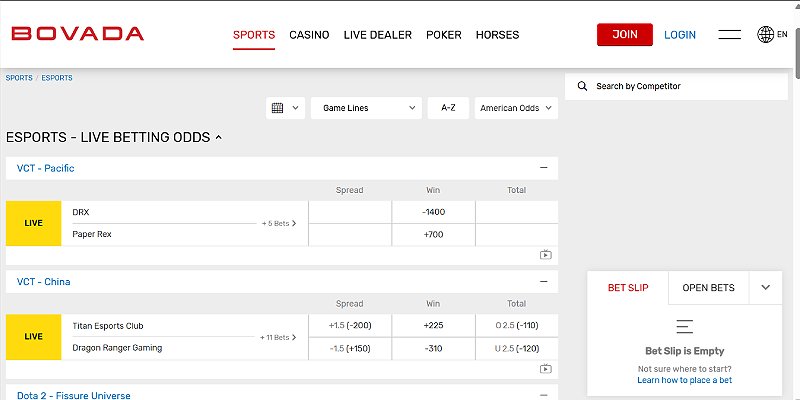The height and width of the screenshot is (400, 800).
Task: Click the Bovada logo
Action: pos(77,34)
